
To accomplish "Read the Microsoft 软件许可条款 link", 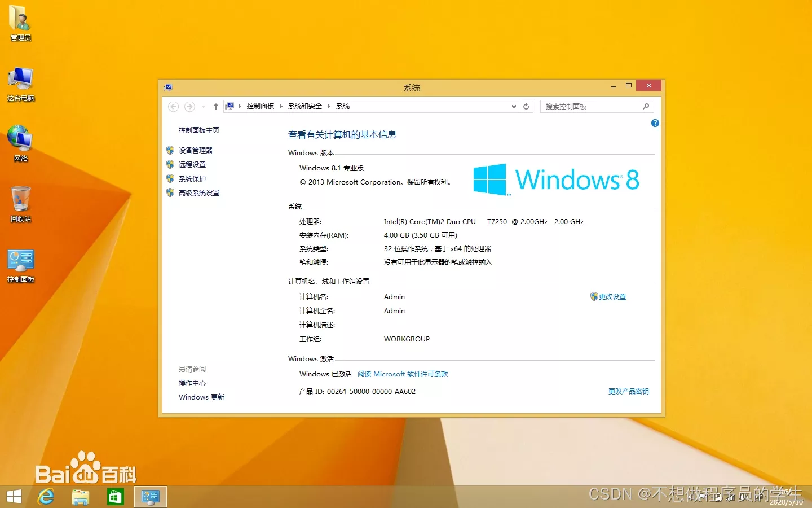I will coord(403,374).
